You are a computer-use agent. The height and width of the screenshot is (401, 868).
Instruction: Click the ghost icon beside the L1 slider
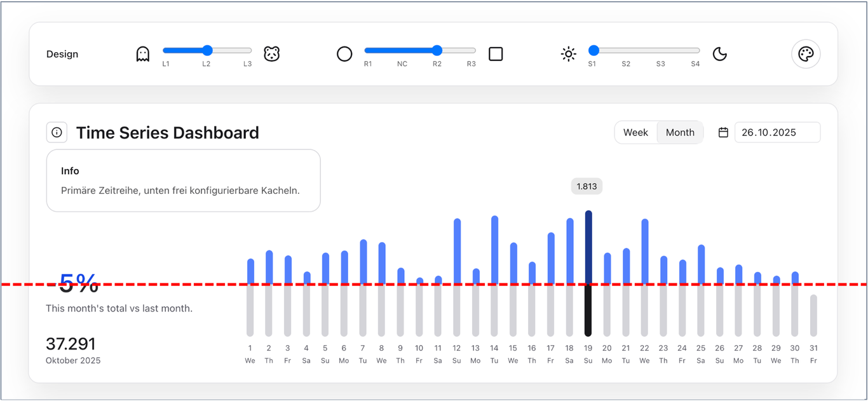coord(143,54)
